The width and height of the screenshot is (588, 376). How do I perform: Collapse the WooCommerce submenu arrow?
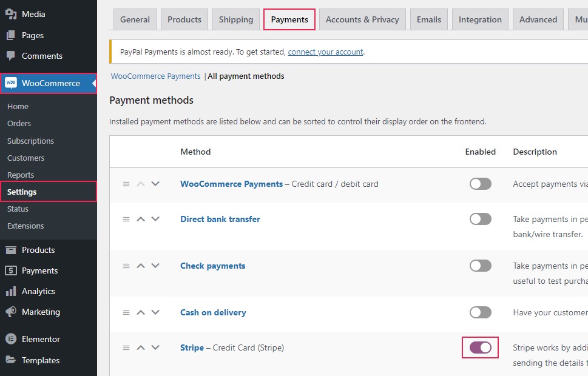[94, 83]
